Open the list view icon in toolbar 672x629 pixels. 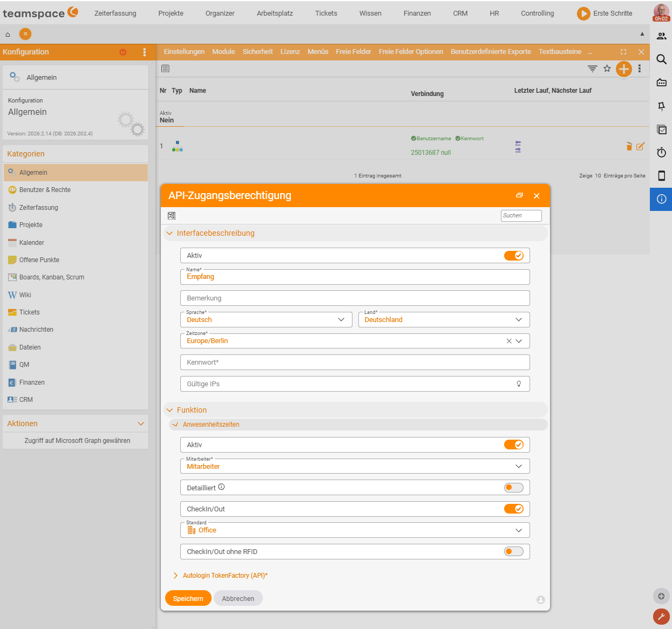(x=166, y=69)
